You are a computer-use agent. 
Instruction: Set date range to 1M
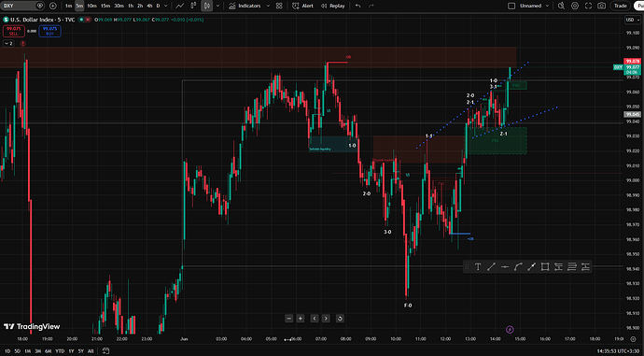pos(27,351)
